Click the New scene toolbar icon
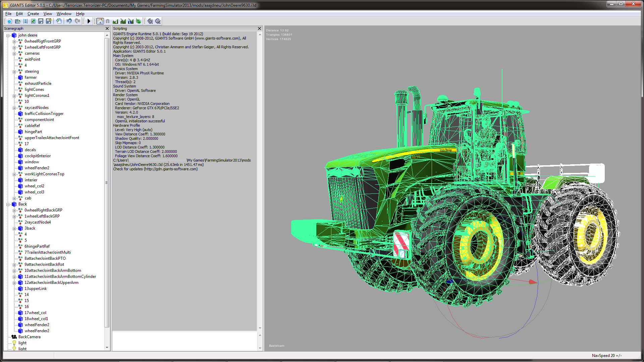Viewport: 644px width, 362px height. tap(9, 21)
